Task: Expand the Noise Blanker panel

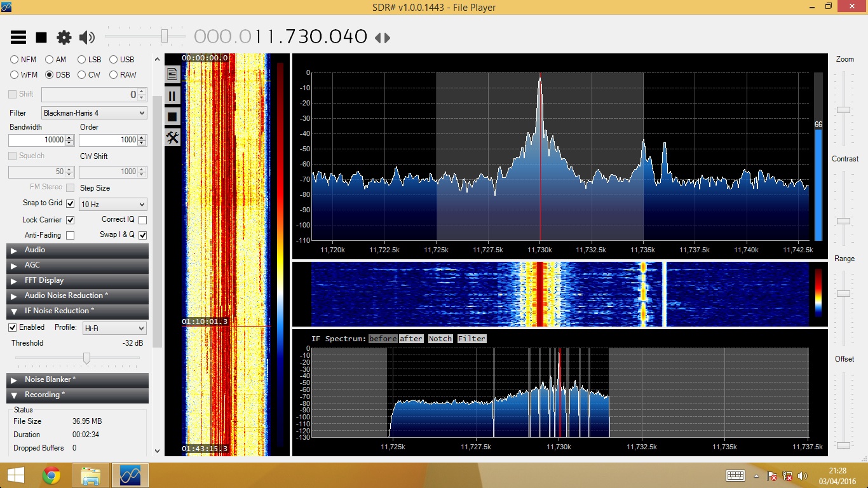Action: [x=78, y=379]
